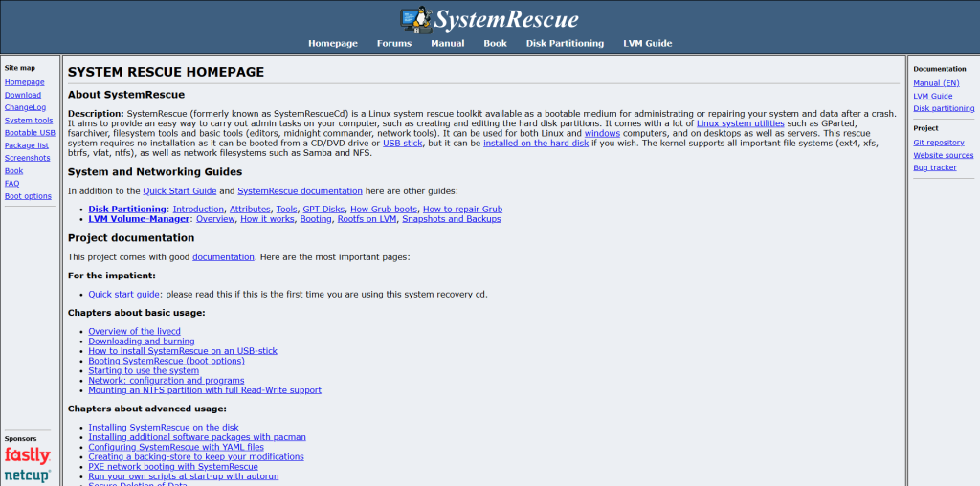
Task: Open How to install on USB-stick chapter
Action: click(x=183, y=351)
